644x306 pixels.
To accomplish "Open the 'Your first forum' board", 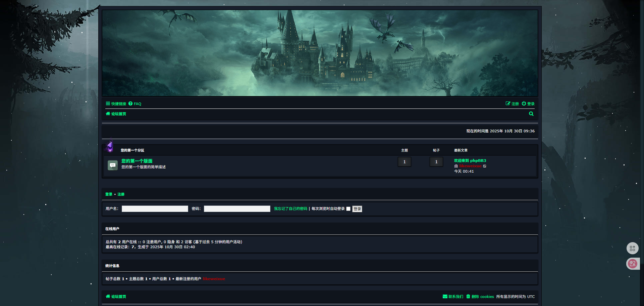I will (137, 161).
